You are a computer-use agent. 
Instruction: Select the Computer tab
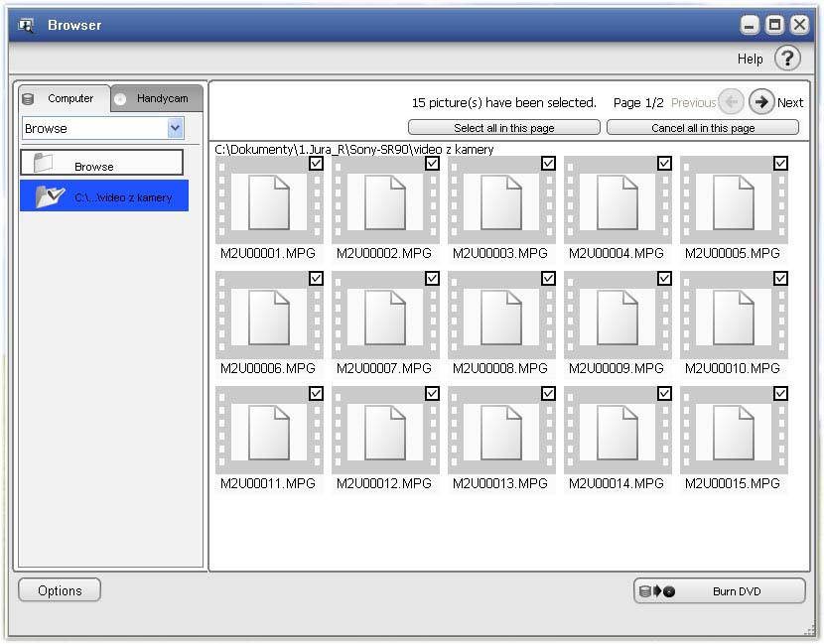point(64,98)
